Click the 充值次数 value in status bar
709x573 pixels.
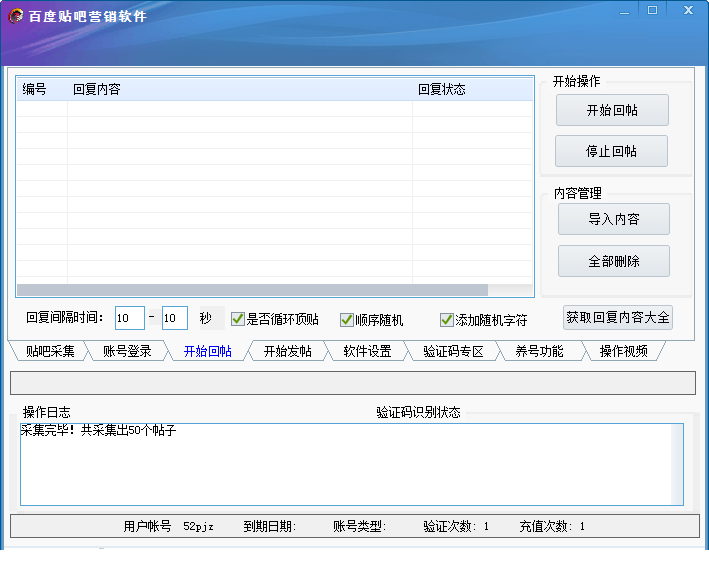tap(582, 526)
